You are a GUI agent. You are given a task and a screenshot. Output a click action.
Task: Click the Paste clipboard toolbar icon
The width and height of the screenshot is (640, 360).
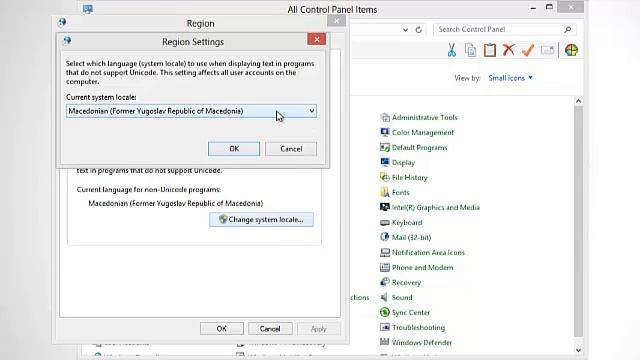click(490, 50)
